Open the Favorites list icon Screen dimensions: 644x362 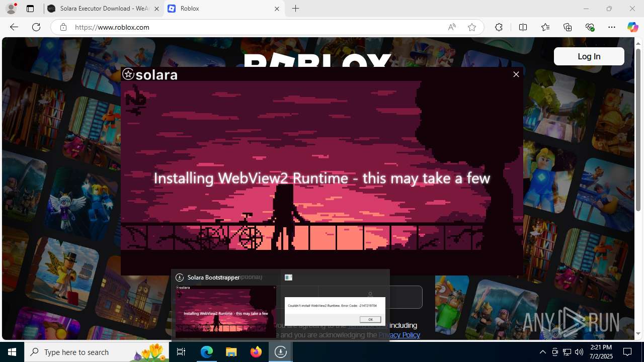click(545, 27)
